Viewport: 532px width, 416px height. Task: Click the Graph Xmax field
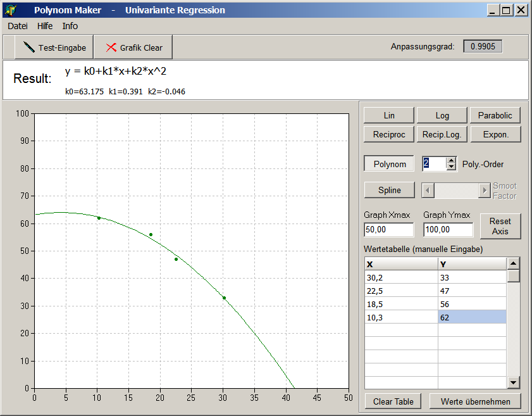coord(389,230)
